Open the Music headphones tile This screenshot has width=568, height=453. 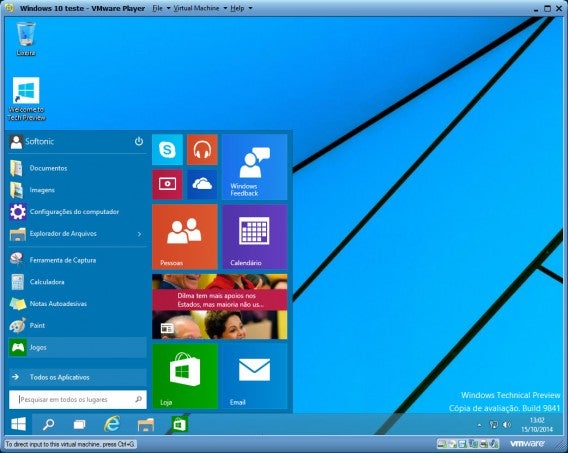point(202,149)
